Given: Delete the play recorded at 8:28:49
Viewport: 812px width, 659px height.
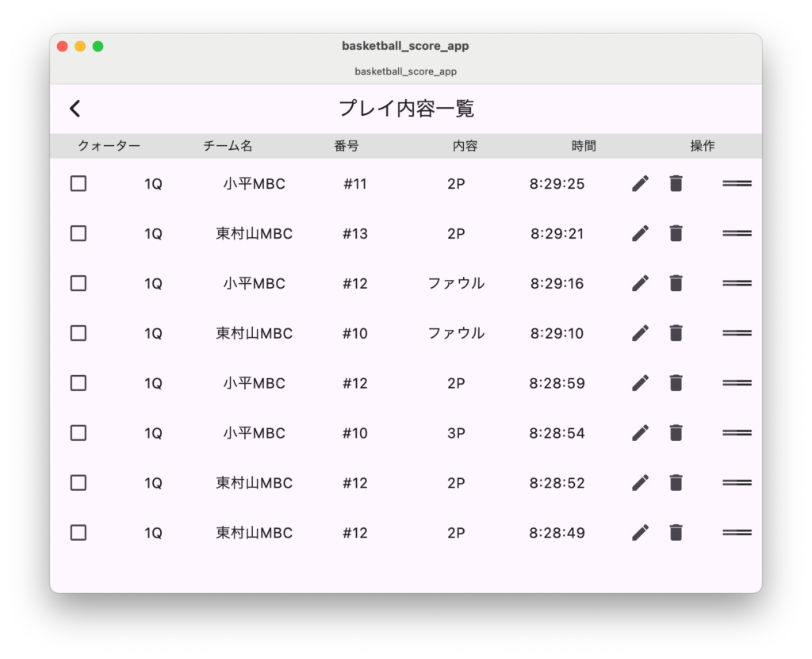Looking at the screenshot, I should (x=676, y=533).
